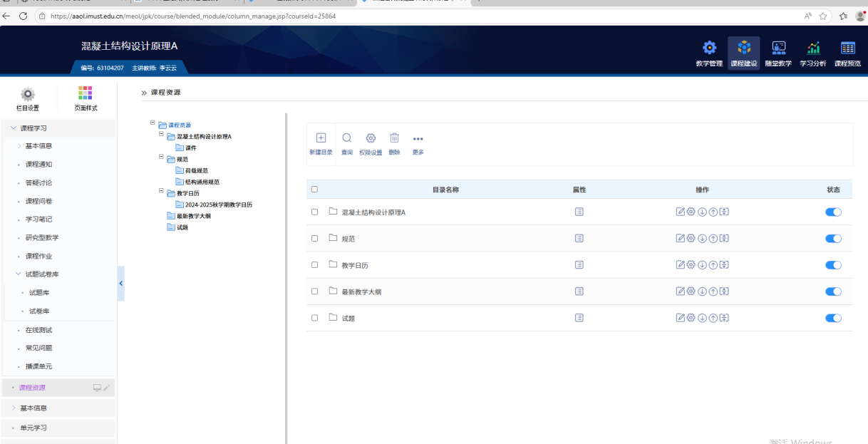Check the checkbox for 最新教学大纲 row
This screenshot has height=444, width=868.
point(314,291)
